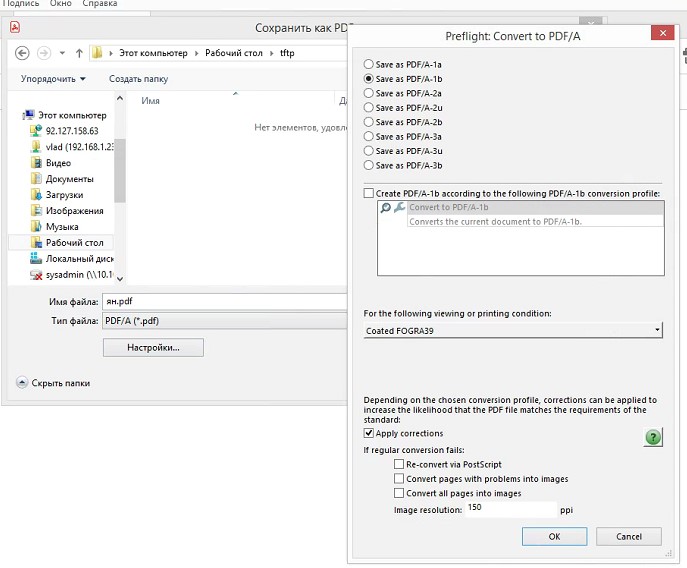Click the folder icon in the address bar
The height and width of the screenshot is (568, 687).
point(97,53)
